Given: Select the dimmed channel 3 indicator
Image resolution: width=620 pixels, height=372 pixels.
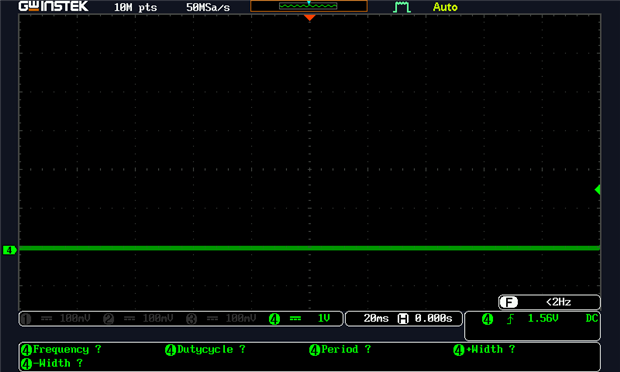Looking at the screenshot, I should tap(191, 319).
